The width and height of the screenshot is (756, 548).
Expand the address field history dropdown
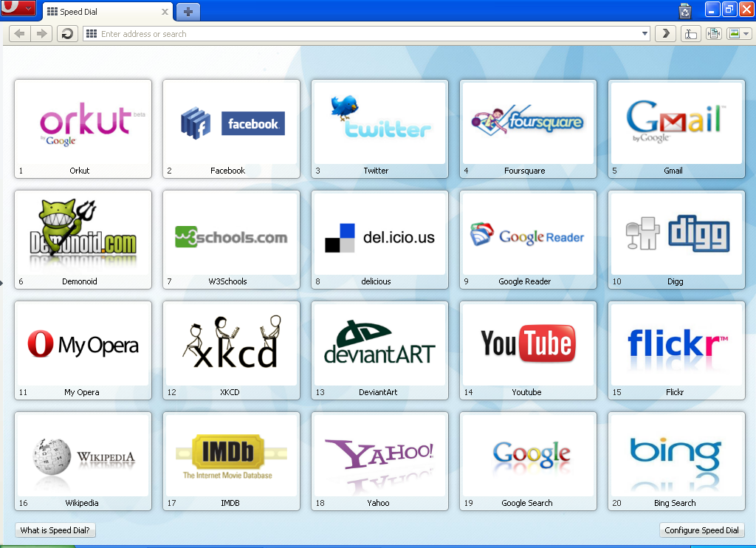(x=645, y=34)
